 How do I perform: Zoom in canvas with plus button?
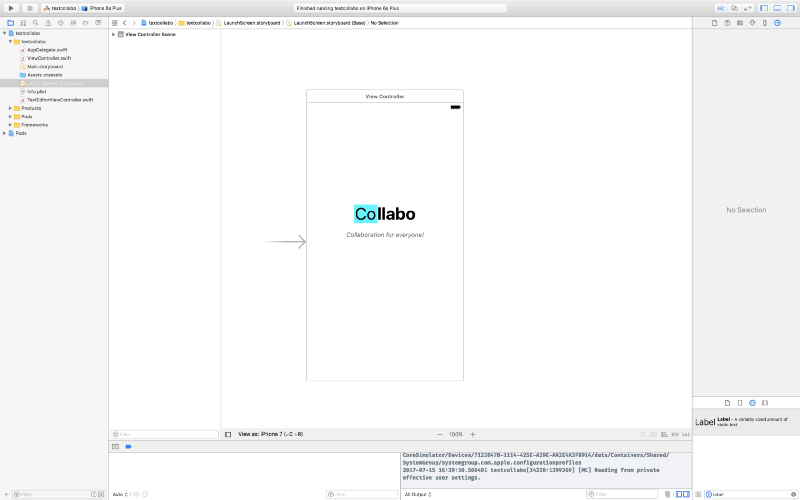(473, 434)
